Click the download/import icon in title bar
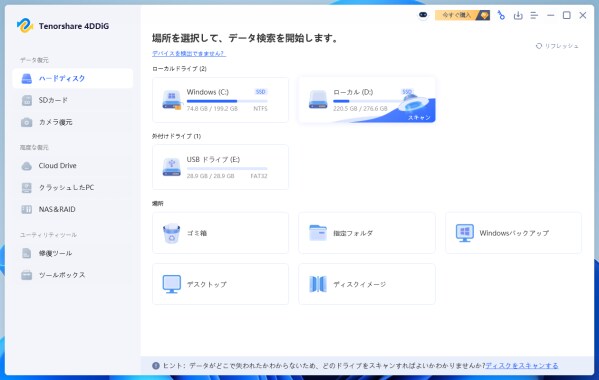 518,15
